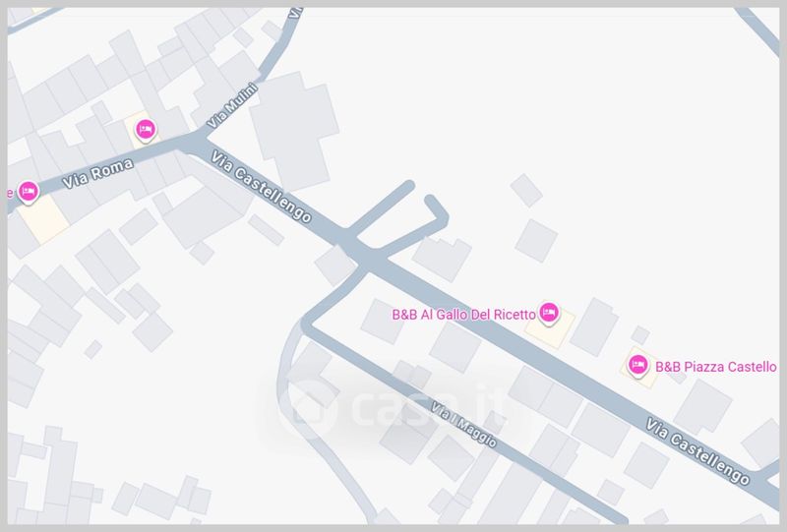
Task: Click the Via Roma street label
Action: (97, 173)
